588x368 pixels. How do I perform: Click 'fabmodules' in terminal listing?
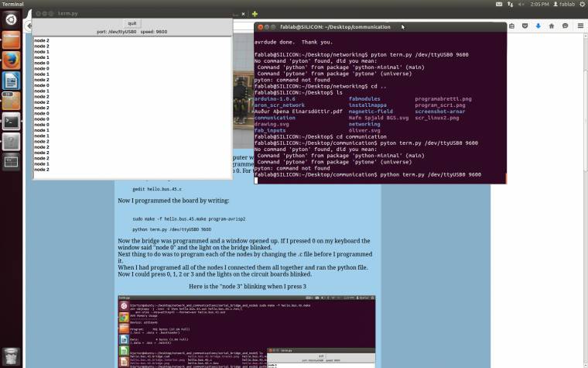[x=364, y=98]
